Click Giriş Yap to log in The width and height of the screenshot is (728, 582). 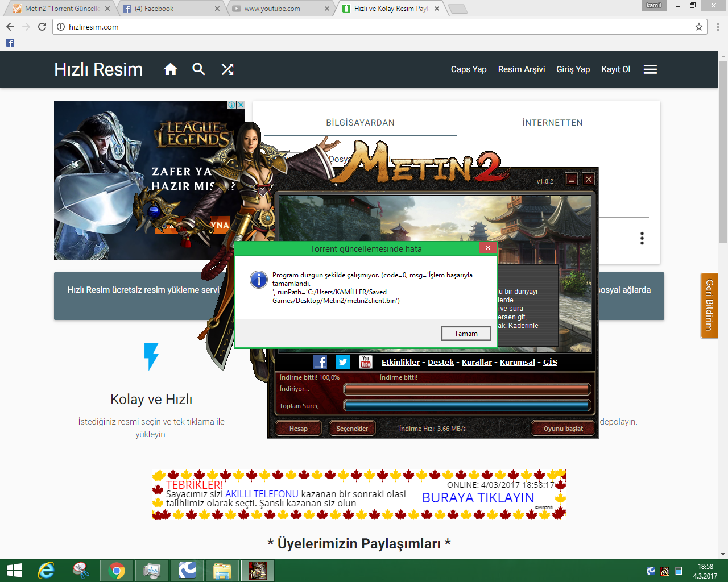click(573, 69)
